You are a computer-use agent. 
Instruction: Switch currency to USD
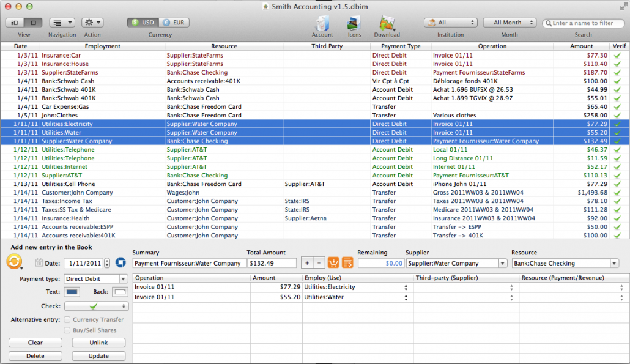143,23
